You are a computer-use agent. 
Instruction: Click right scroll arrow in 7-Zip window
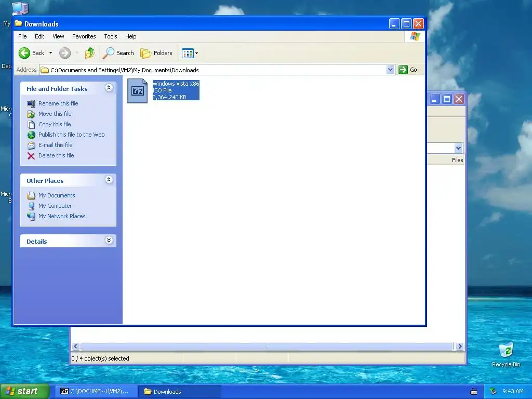pos(460,346)
